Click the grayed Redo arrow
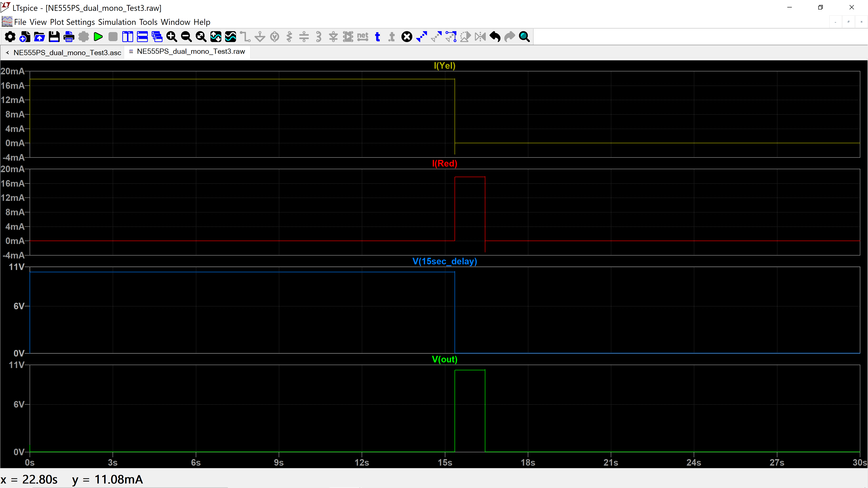868x488 pixels. point(510,37)
